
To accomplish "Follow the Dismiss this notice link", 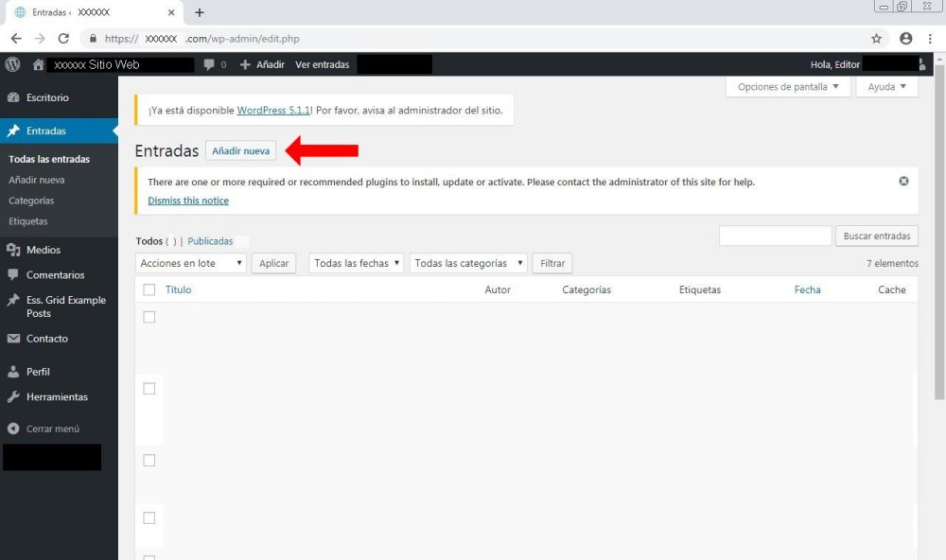I will pyautogui.click(x=188, y=201).
